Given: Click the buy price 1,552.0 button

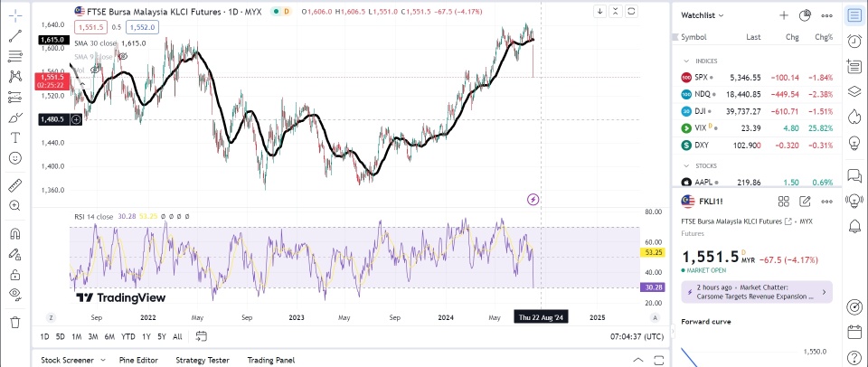Looking at the screenshot, I should (142, 27).
